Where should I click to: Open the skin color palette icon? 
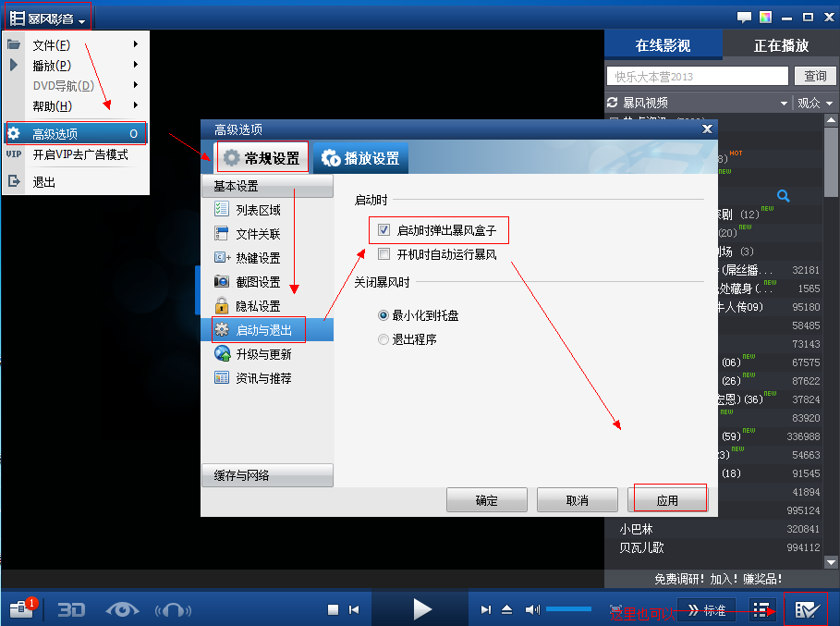(765, 17)
